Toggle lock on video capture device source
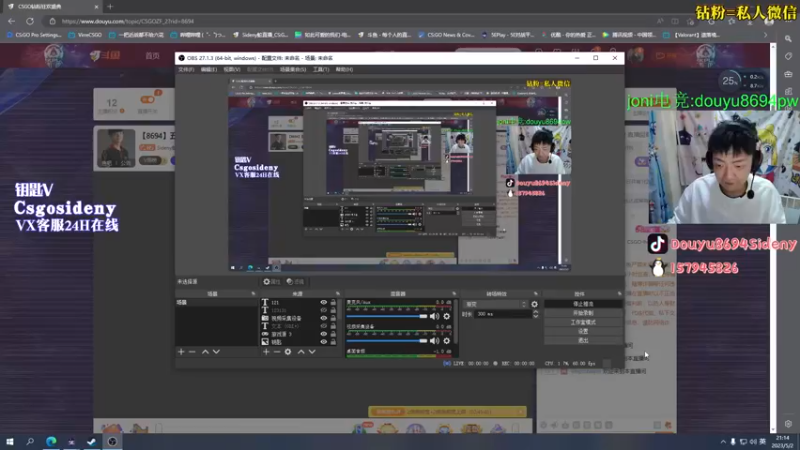Screen dimensions: 800x450 click(333, 318)
